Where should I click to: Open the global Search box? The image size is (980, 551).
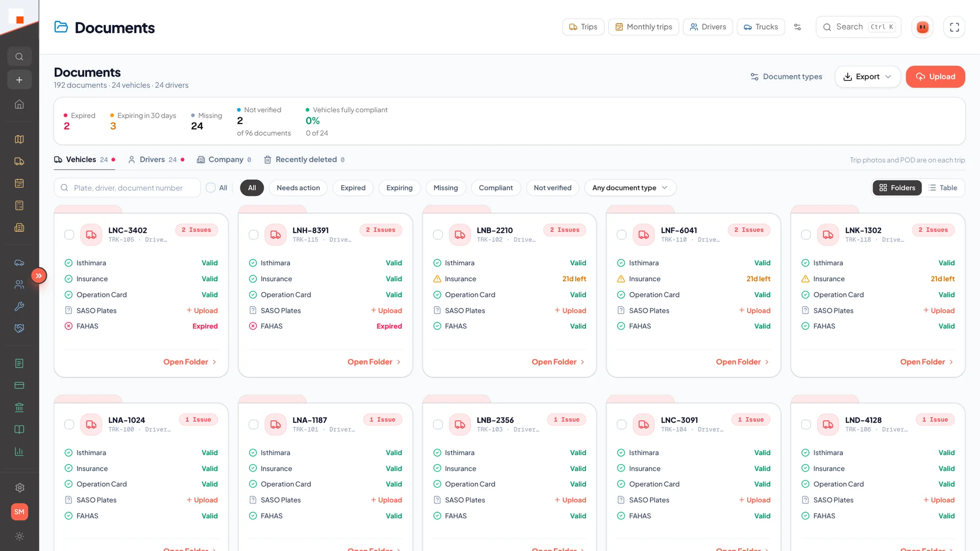859,27
